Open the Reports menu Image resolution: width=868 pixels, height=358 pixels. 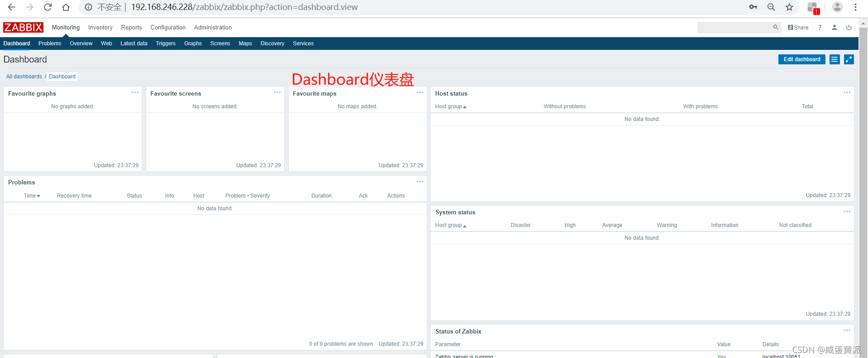[131, 28]
